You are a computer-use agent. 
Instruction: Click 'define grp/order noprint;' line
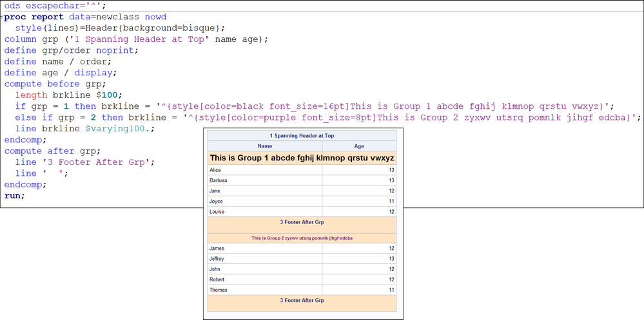click(72, 50)
